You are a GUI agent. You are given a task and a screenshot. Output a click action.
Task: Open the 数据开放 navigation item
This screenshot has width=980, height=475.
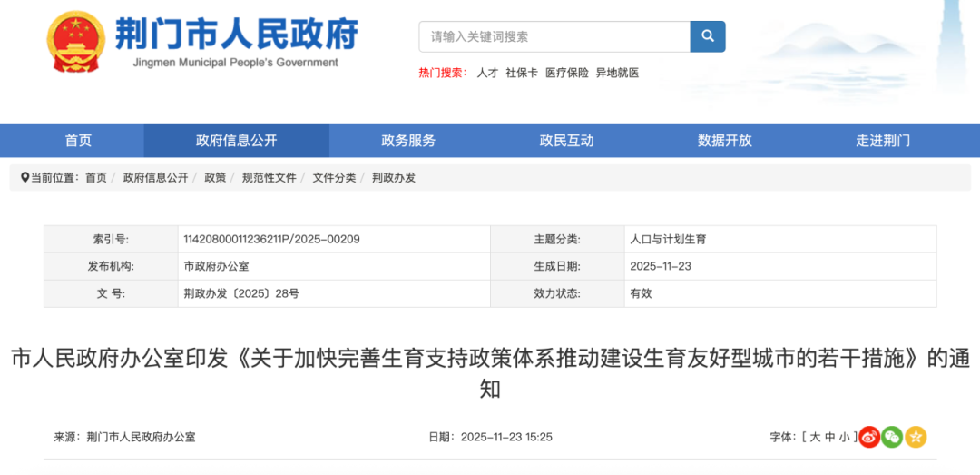[724, 141]
